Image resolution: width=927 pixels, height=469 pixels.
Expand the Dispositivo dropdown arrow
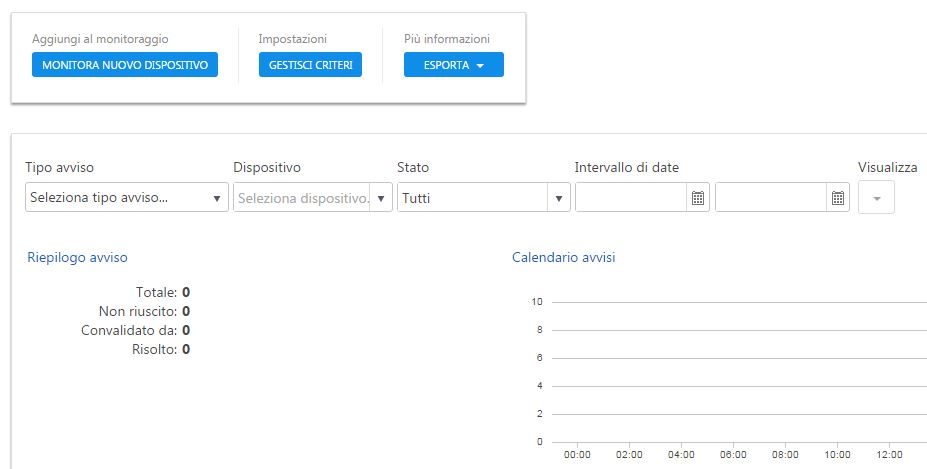pos(380,198)
